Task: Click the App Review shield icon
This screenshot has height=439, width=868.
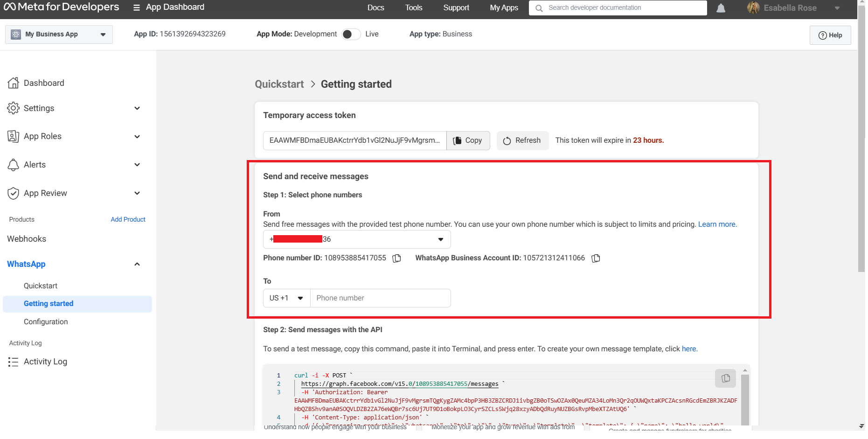Action: point(13,193)
